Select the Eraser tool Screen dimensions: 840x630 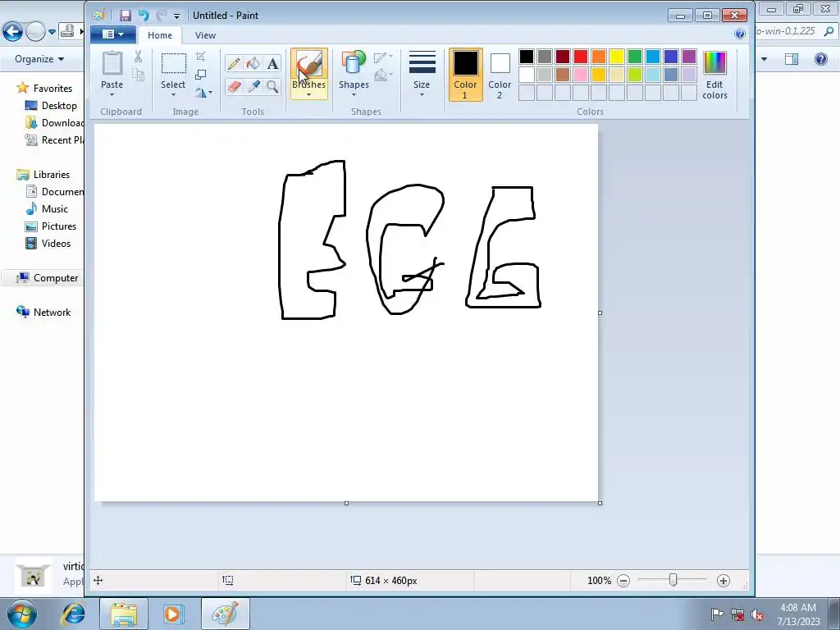click(x=234, y=86)
